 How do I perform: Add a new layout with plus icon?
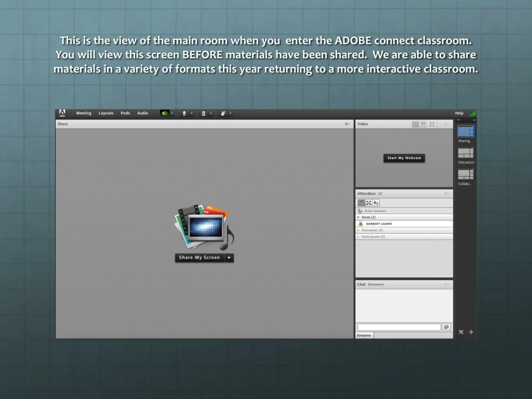pyautogui.click(x=471, y=332)
